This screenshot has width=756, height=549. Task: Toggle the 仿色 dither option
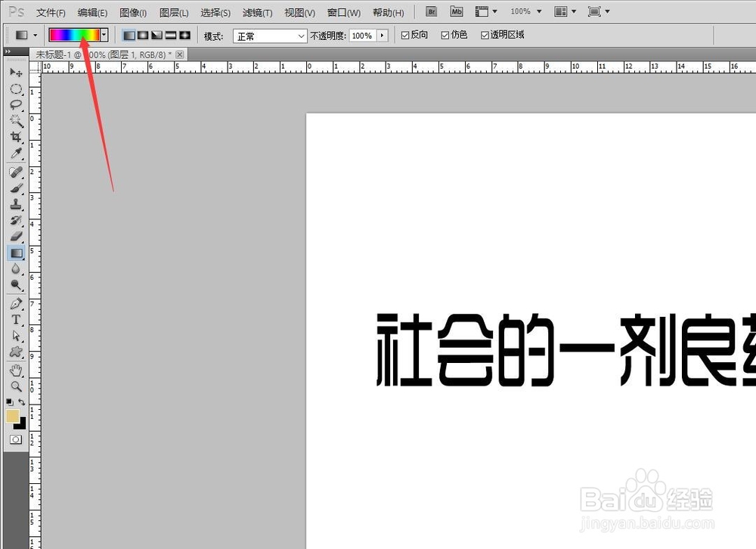(444, 35)
